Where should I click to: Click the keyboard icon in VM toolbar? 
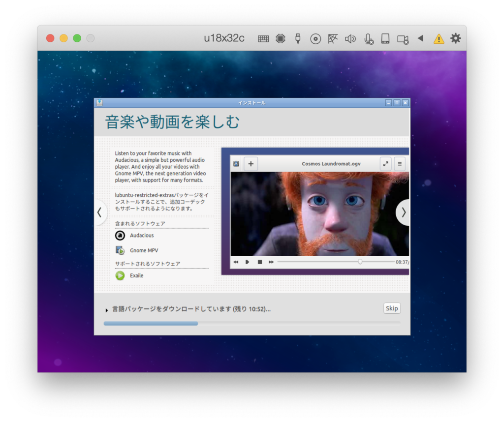point(263,39)
